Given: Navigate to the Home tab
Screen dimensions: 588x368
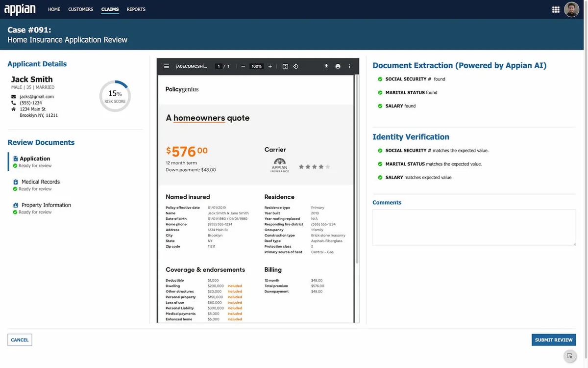Looking at the screenshot, I should coord(54,9).
